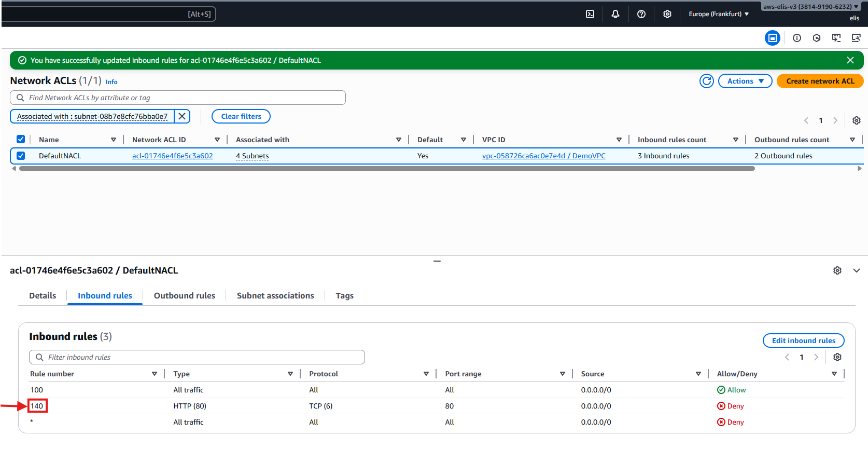Image resolution: width=868 pixels, height=449 pixels.
Task: Collapse the details panel with chevron
Action: tap(857, 270)
